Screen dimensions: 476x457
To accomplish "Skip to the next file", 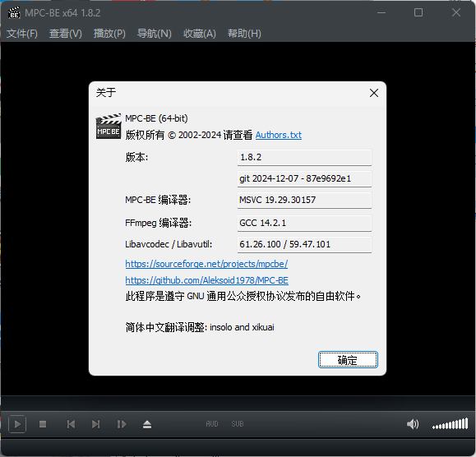I will point(96,424).
